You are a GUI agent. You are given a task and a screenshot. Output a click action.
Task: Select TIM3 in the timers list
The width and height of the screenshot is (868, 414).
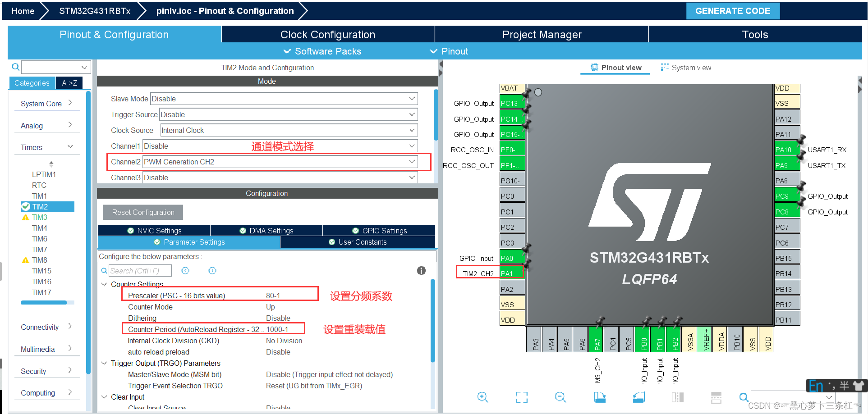pyautogui.click(x=40, y=217)
